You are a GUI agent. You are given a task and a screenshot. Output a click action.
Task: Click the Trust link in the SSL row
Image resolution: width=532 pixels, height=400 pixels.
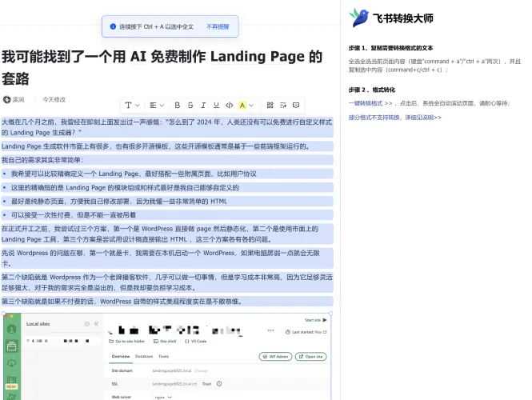(206, 384)
